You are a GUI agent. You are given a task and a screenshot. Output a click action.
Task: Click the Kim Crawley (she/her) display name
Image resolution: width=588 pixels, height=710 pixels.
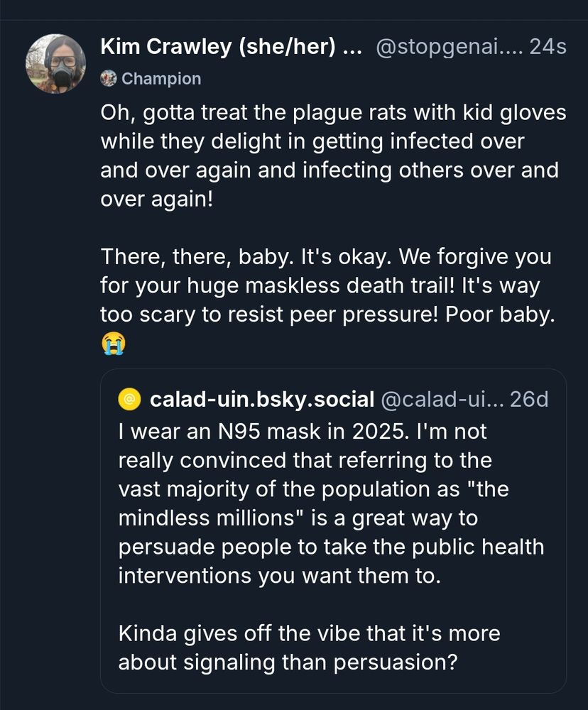[231, 47]
